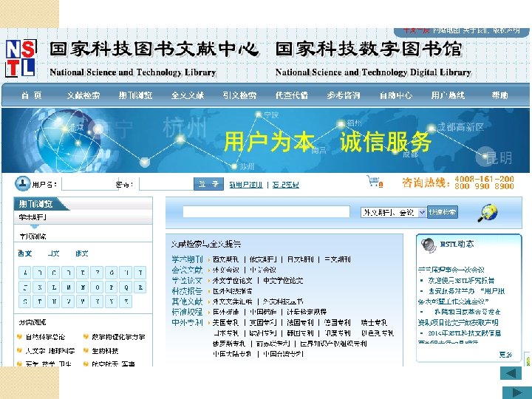Select letter G in journal index
This screenshot has height=399, width=532.
112,273
